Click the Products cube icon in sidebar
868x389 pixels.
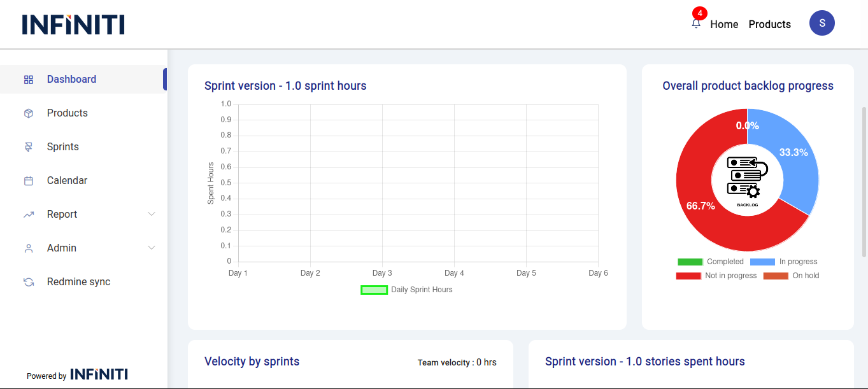pos(29,113)
